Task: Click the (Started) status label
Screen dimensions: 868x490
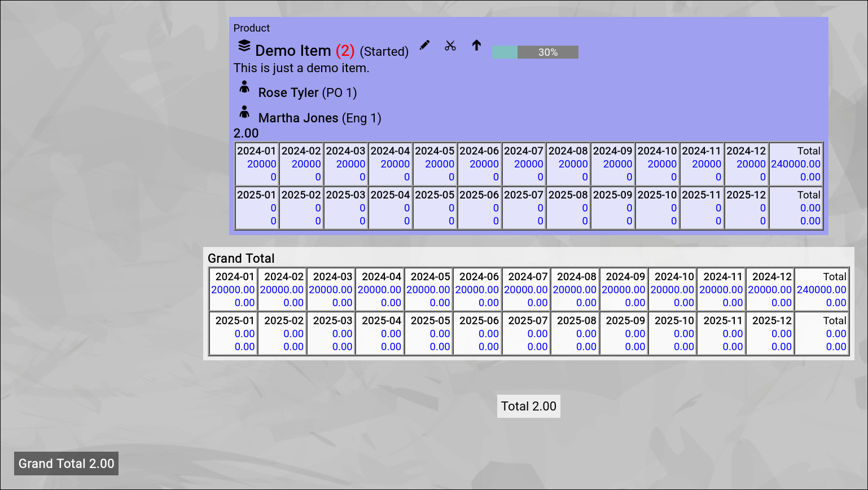Action: [384, 51]
